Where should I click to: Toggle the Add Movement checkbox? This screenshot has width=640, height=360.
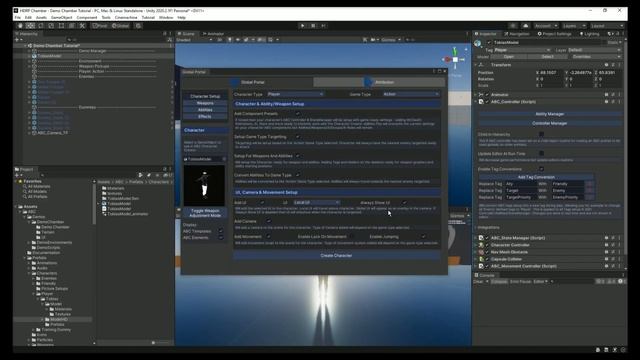pyautogui.click(x=268, y=237)
